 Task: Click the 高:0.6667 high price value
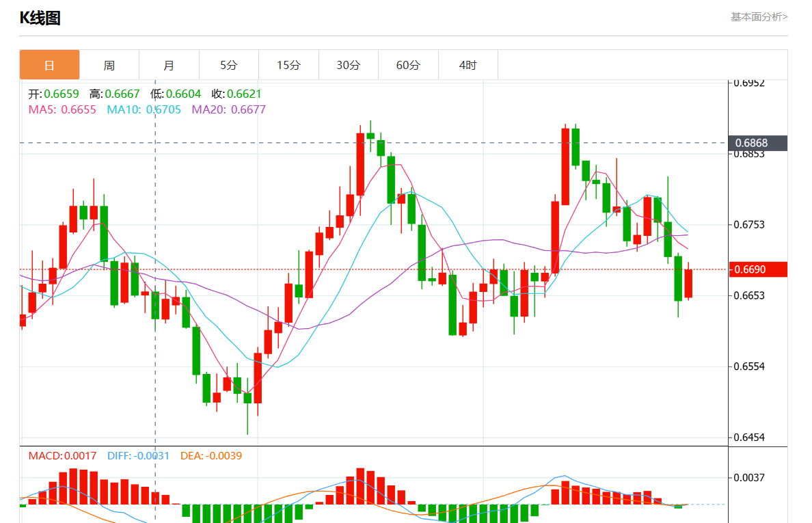[x=114, y=94]
